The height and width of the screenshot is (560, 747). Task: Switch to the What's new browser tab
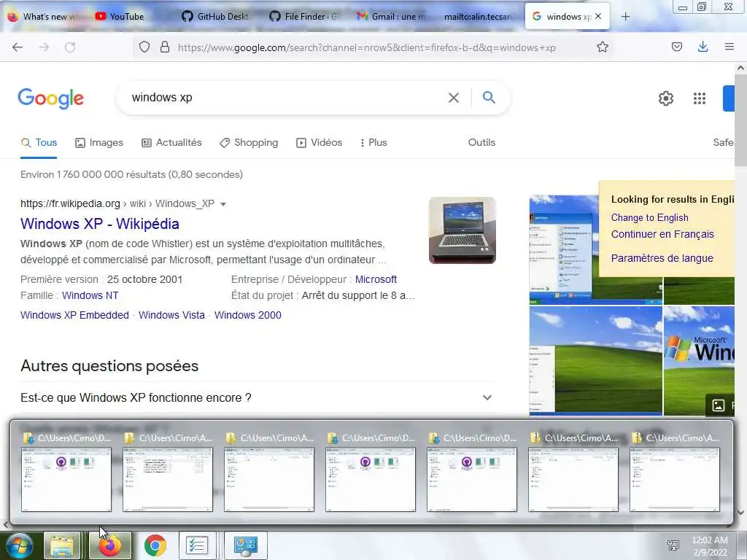[43, 17]
